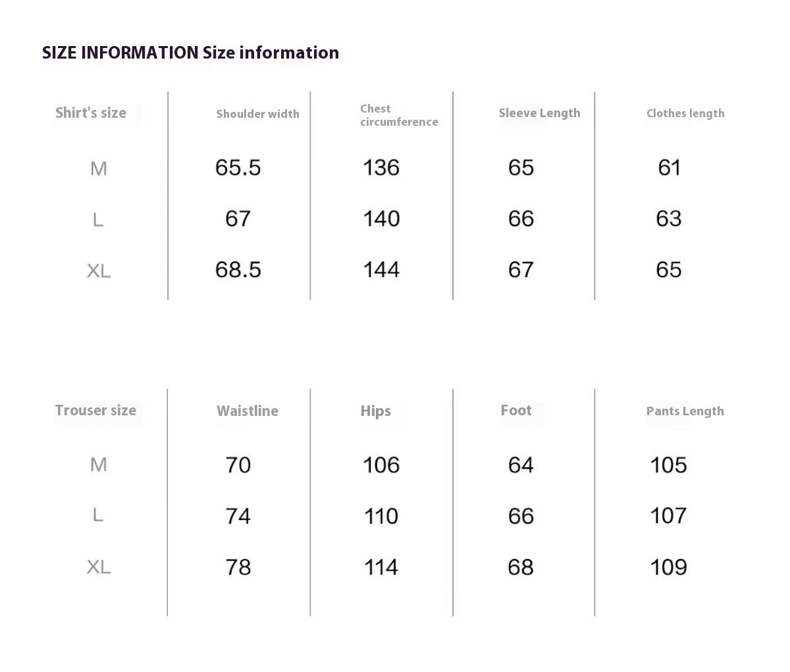Select the Foot column header
Image resolution: width=790 pixels, height=672 pixels.
click(x=516, y=411)
